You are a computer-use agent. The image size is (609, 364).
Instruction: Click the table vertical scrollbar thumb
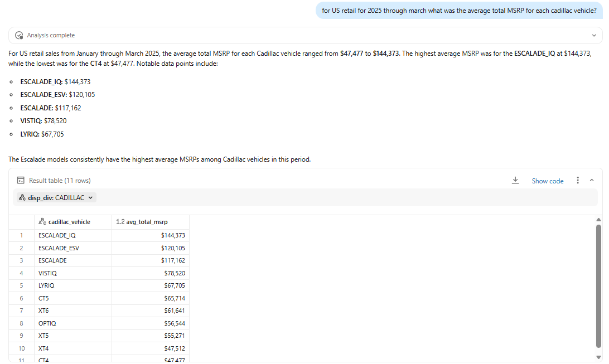pyautogui.click(x=598, y=286)
